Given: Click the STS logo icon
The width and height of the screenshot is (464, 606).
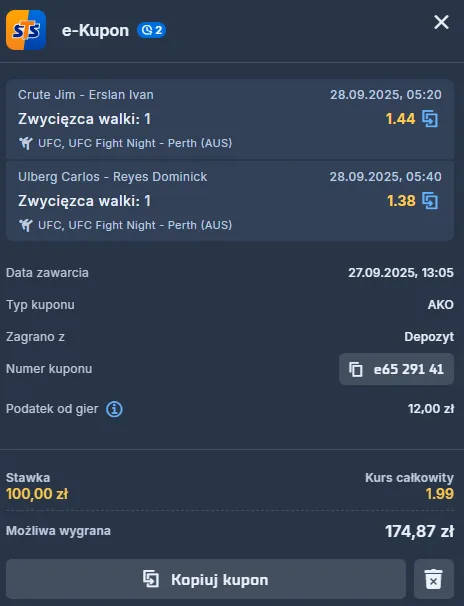Looking at the screenshot, I should click(x=26, y=30).
